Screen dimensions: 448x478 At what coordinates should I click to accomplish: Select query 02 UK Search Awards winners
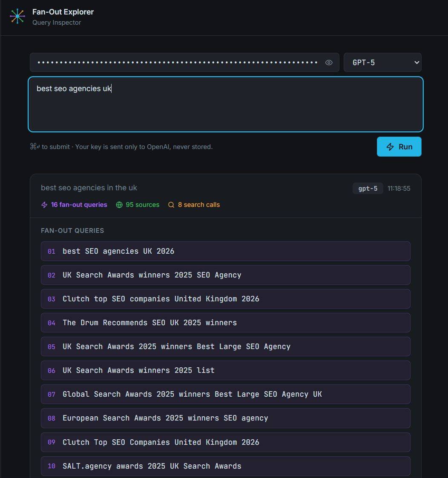coord(225,275)
